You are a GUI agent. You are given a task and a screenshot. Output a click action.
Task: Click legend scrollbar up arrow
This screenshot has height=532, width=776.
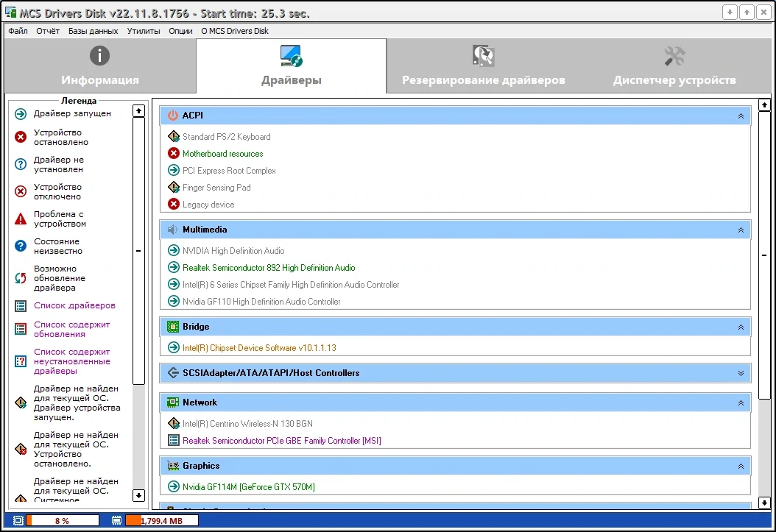click(138, 111)
